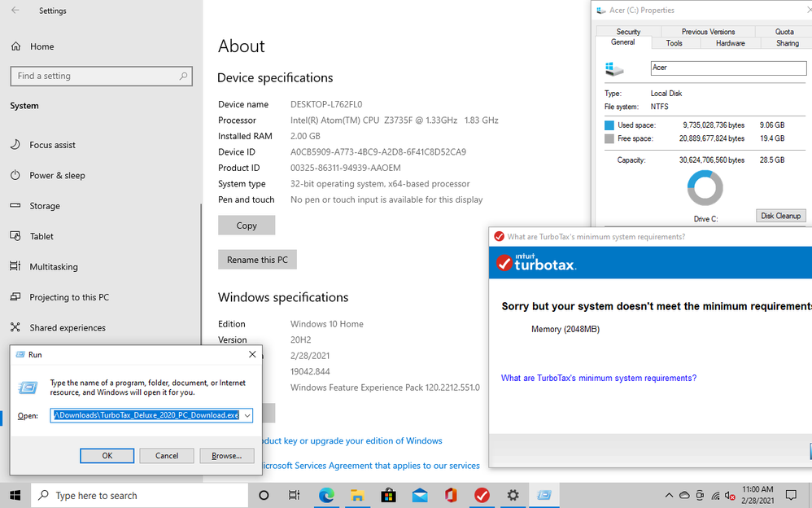Launch File Explorer from the taskbar
The image size is (812, 508).
pos(357,495)
